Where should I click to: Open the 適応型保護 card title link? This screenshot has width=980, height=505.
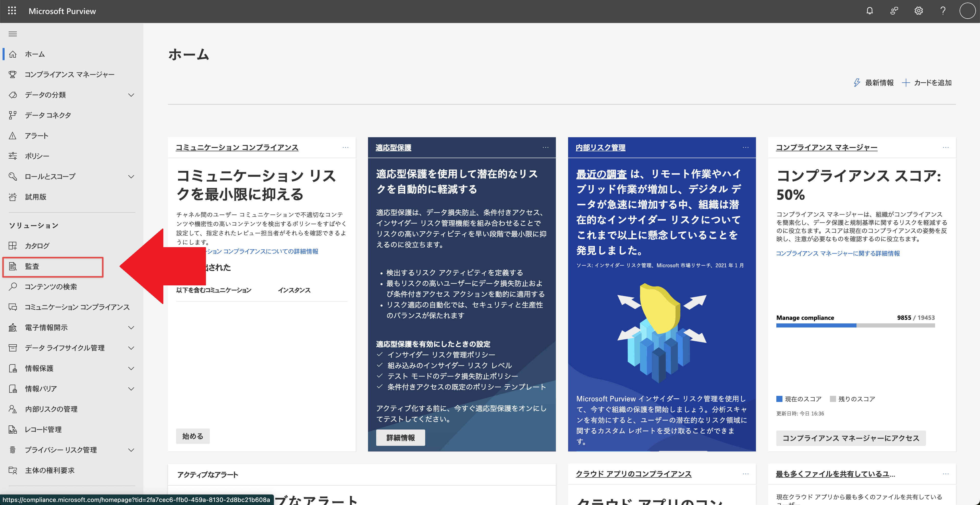(x=393, y=147)
